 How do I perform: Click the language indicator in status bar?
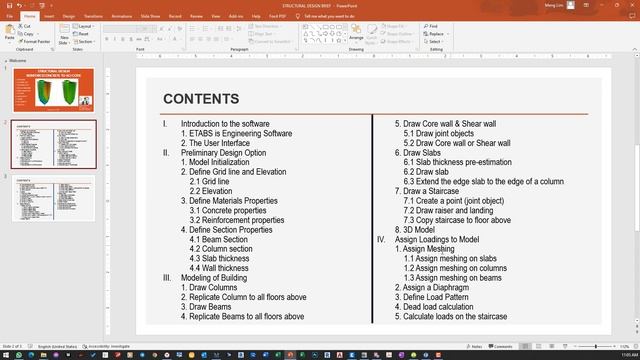[57, 347]
